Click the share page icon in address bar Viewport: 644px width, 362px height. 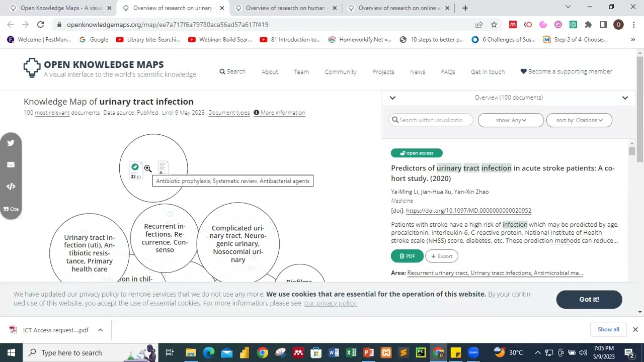click(479, 24)
